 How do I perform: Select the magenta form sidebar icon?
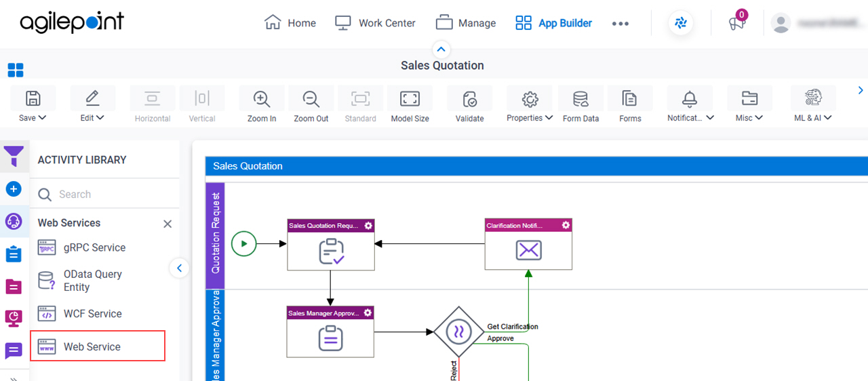(14, 286)
